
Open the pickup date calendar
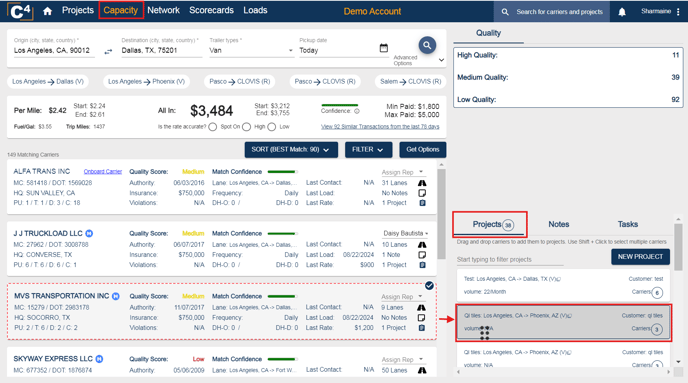click(383, 48)
